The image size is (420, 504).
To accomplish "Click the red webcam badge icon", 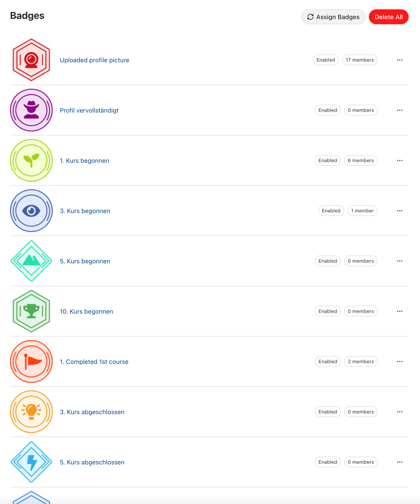I will tap(31, 60).
